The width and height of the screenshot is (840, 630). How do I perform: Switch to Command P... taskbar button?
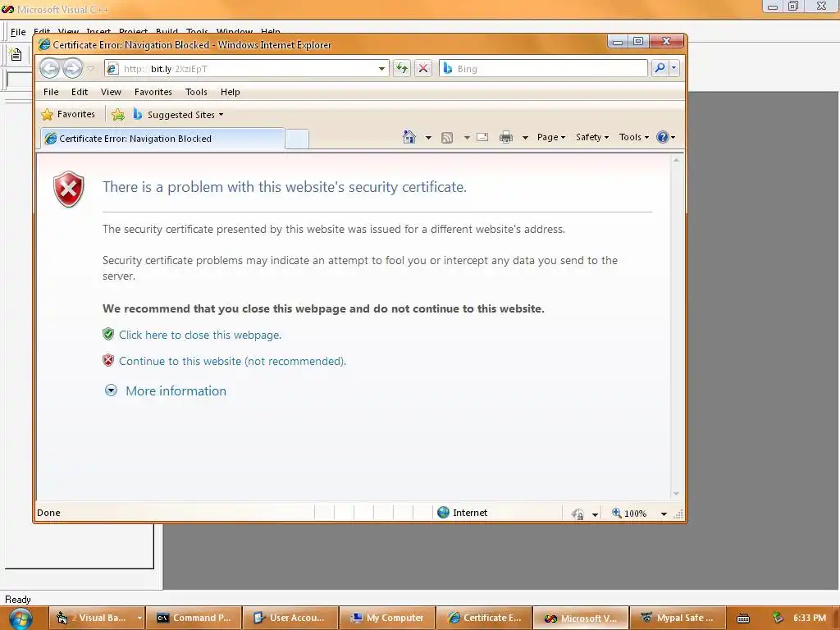point(194,619)
